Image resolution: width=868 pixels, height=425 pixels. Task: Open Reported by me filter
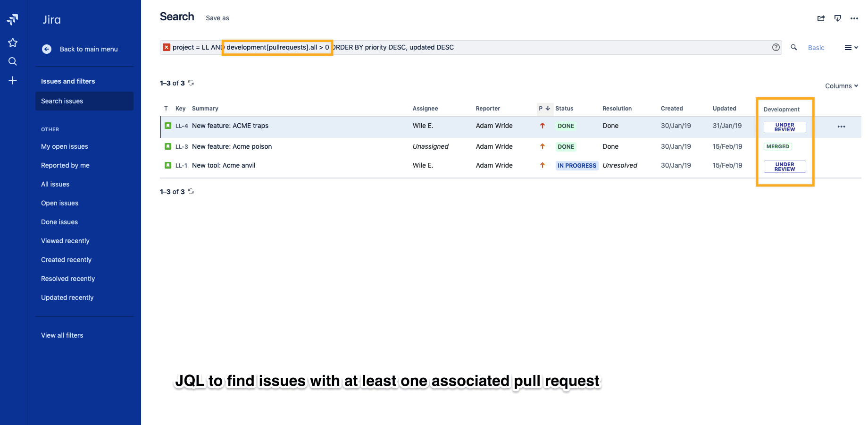tap(65, 165)
